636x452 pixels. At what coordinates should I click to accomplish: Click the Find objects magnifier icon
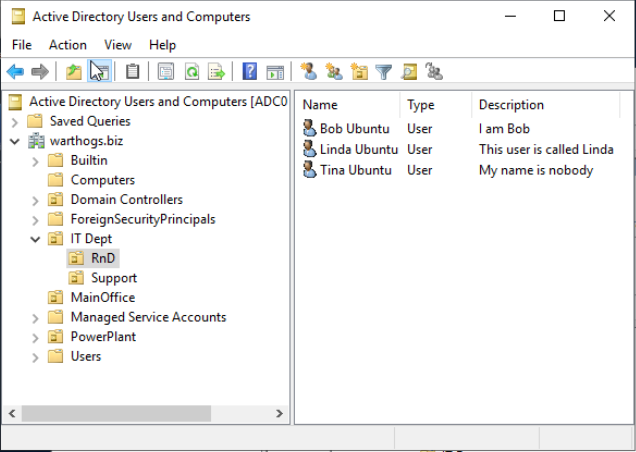tap(409, 72)
